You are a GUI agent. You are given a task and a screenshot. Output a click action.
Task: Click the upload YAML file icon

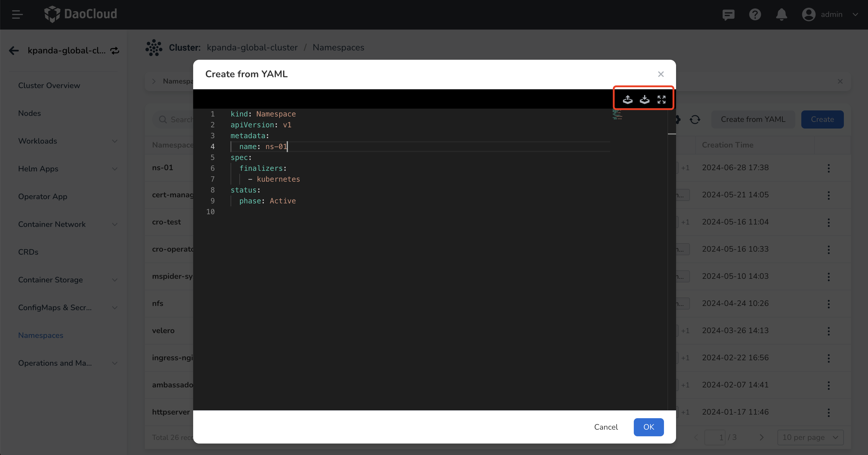[x=627, y=99]
